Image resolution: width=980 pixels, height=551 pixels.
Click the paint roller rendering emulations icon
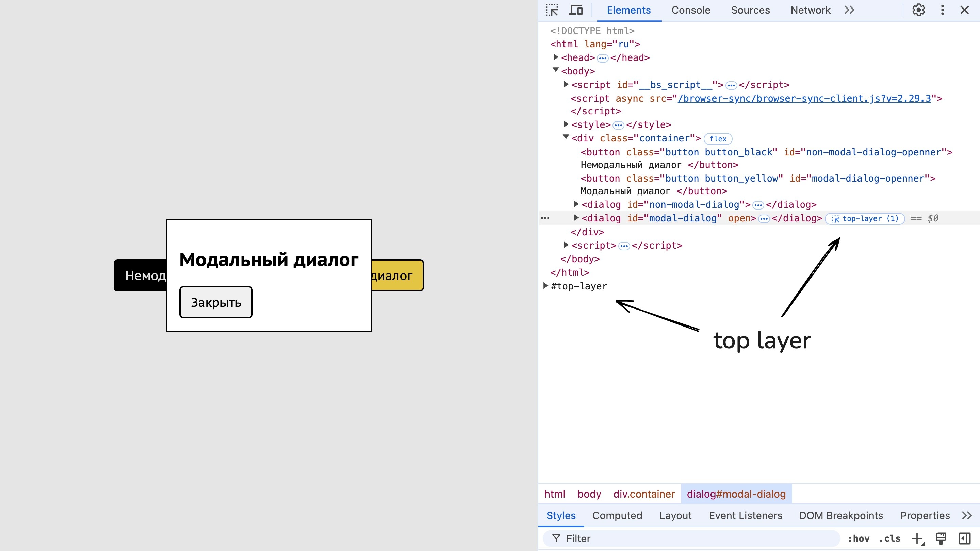941,538
